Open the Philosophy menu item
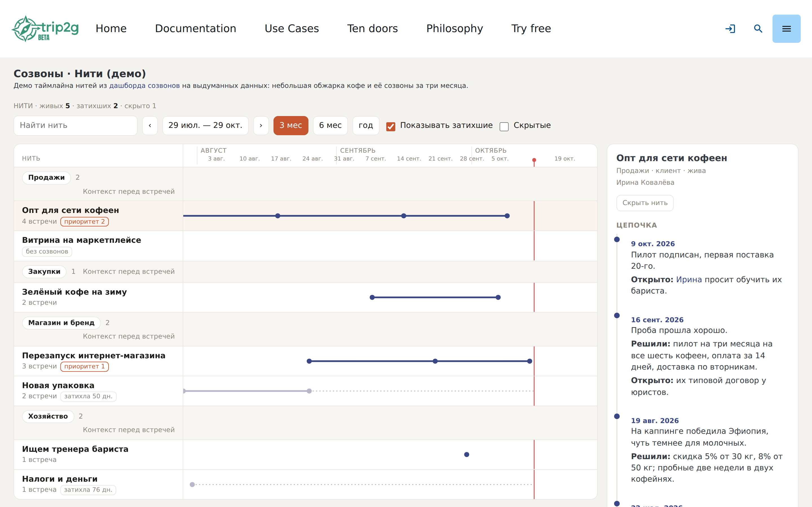Screen dimensions: 812x507 454,29
